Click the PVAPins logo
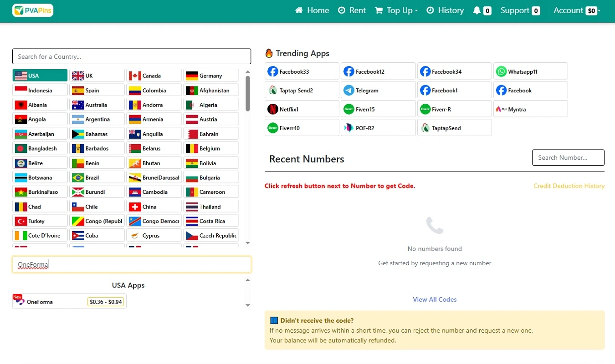Screen dimensions: 615x364 tap(33, 10)
